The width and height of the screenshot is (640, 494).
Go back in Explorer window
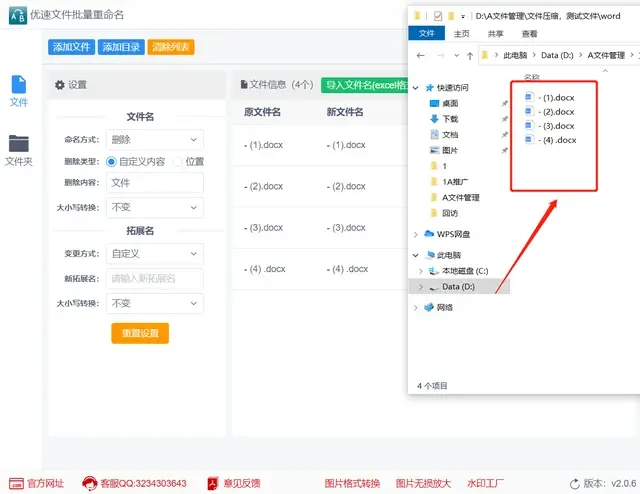[x=421, y=55]
